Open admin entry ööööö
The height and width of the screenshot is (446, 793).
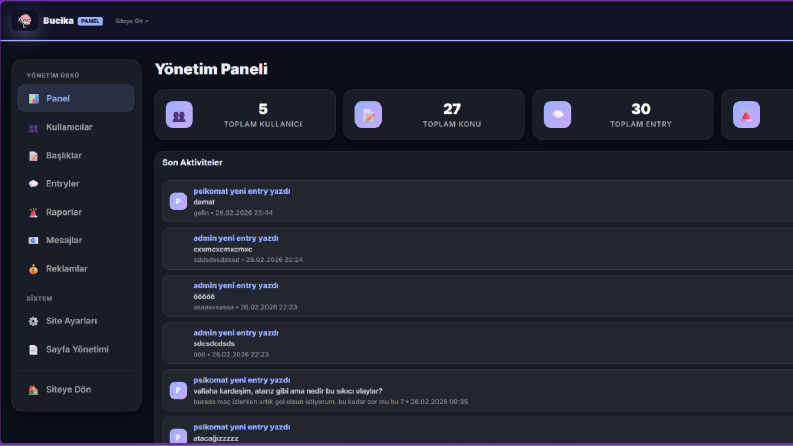coord(477,296)
